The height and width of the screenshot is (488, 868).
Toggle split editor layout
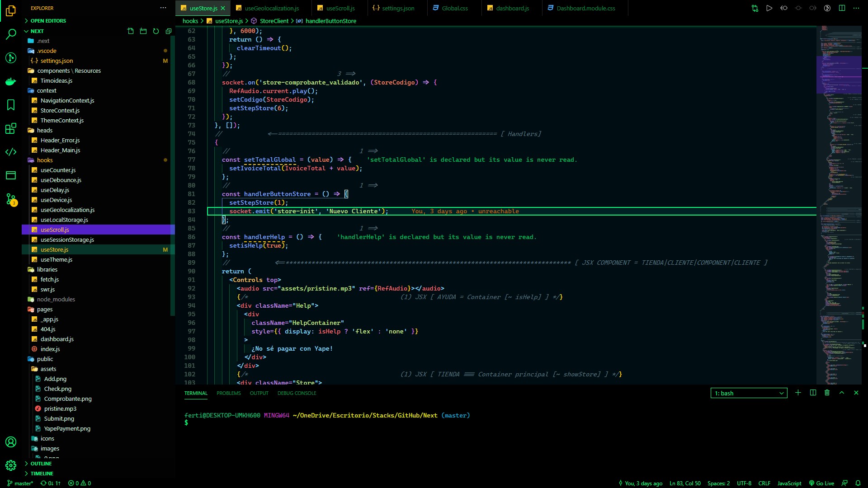(842, 8)
